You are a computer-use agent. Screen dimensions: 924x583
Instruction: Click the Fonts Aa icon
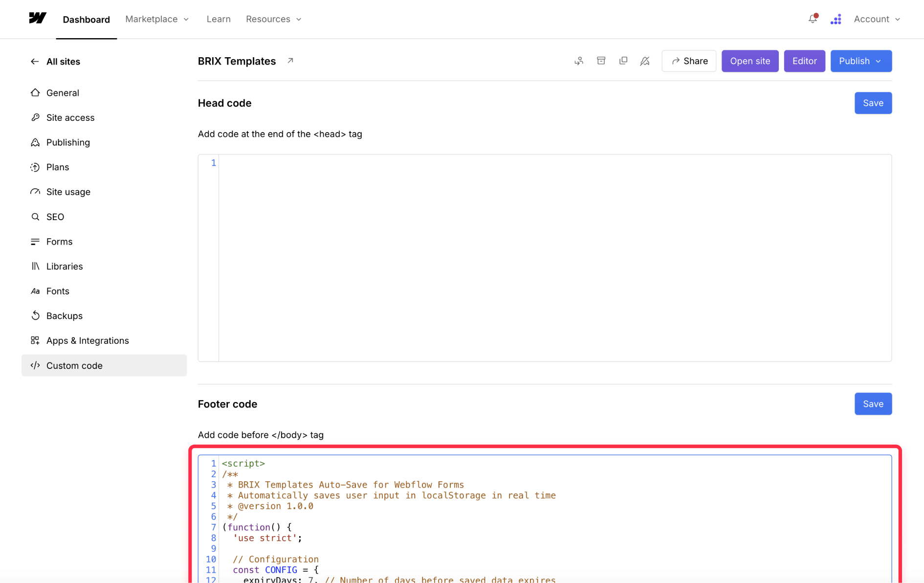coord(35,291)
